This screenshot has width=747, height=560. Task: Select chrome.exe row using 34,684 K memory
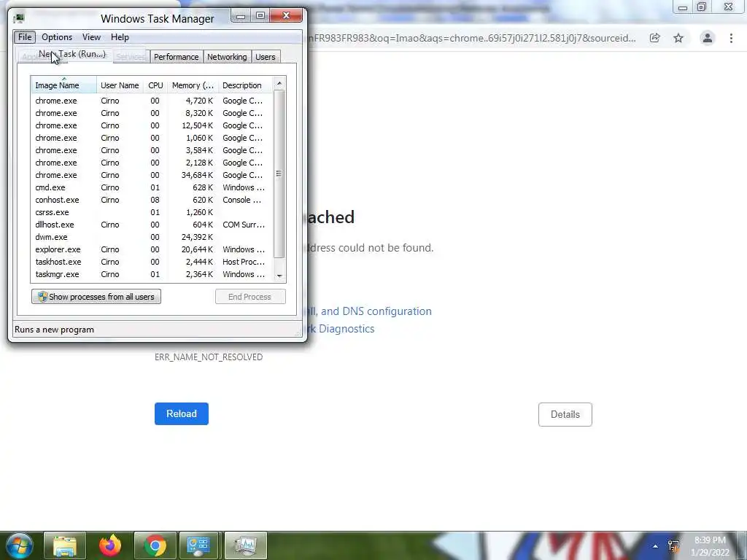(x=152, y=175)
